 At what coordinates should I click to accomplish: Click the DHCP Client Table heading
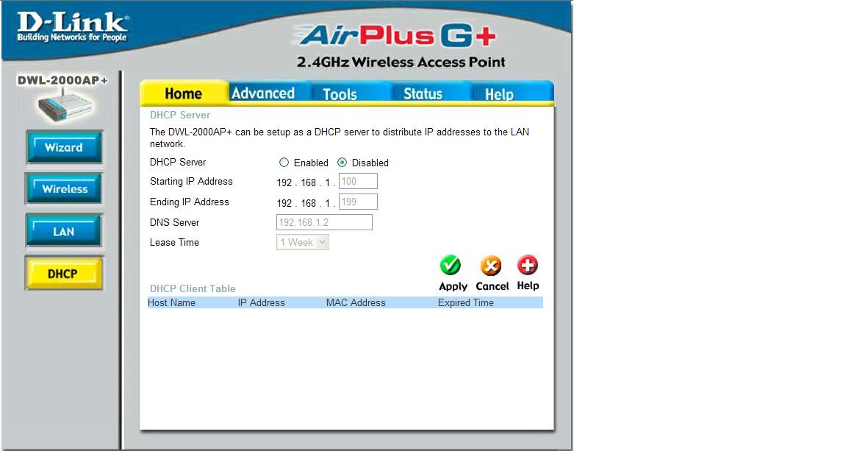pos(193,288)
